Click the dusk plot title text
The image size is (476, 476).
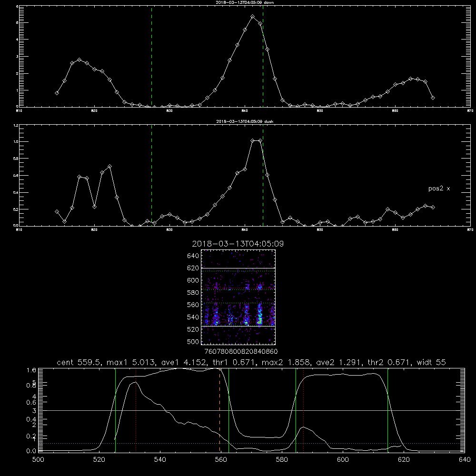pyautogui.click(x=245, y=121)
